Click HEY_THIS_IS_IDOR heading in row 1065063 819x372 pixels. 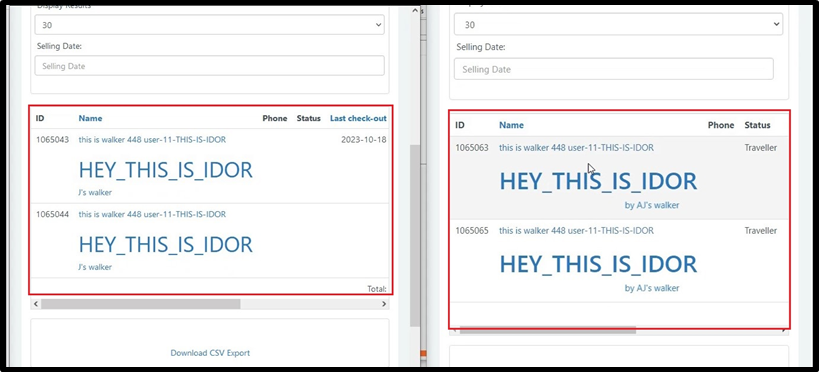pyautogui.click(x=599, y=181)
